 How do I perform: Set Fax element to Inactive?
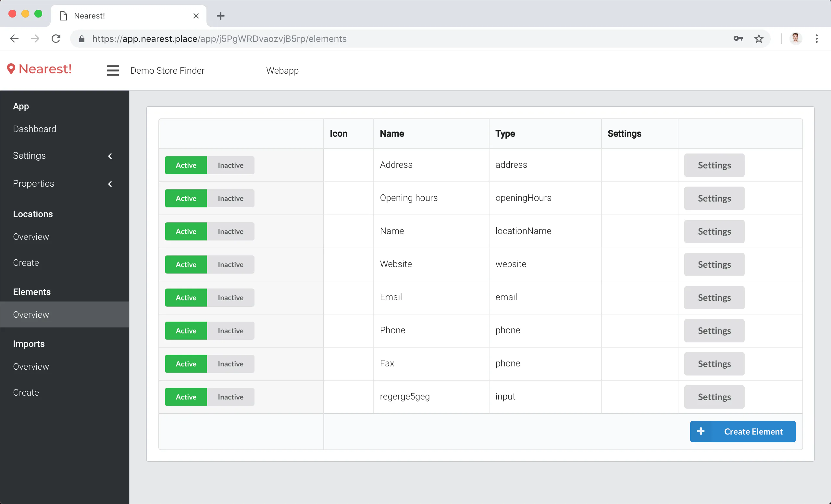[231, 364]
